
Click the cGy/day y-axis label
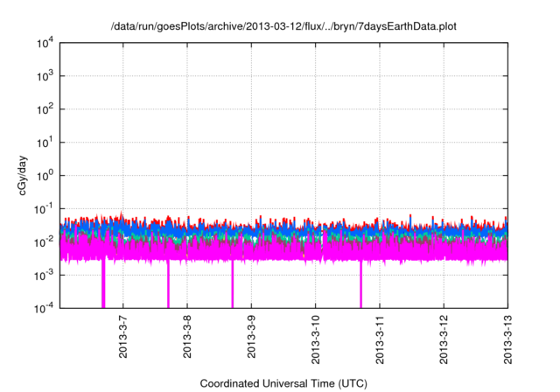click(26, 175)
